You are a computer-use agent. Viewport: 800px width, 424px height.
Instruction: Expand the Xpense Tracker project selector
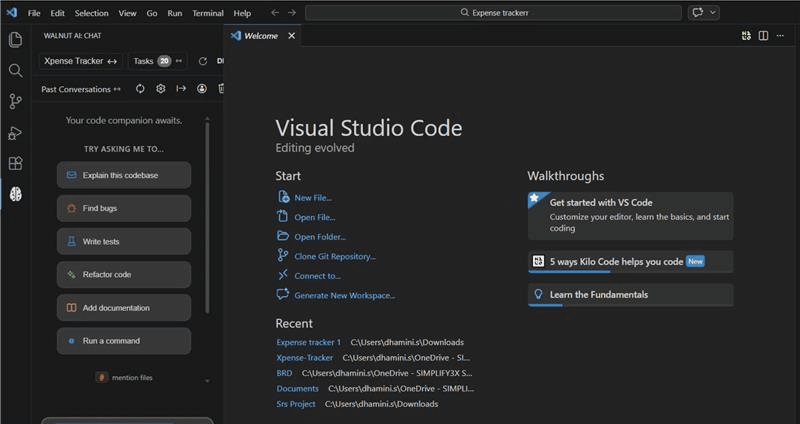click(81, 61)
